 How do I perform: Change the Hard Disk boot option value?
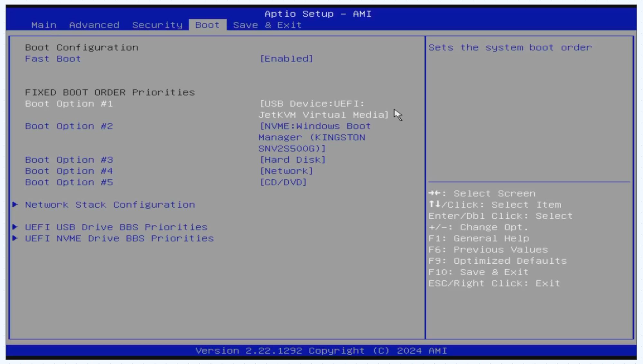pos(293,160)
